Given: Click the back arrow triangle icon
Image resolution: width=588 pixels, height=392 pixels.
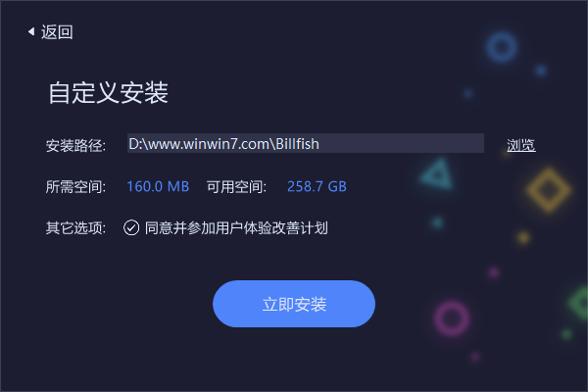Looking at the screenshot, I should (31, 32).
